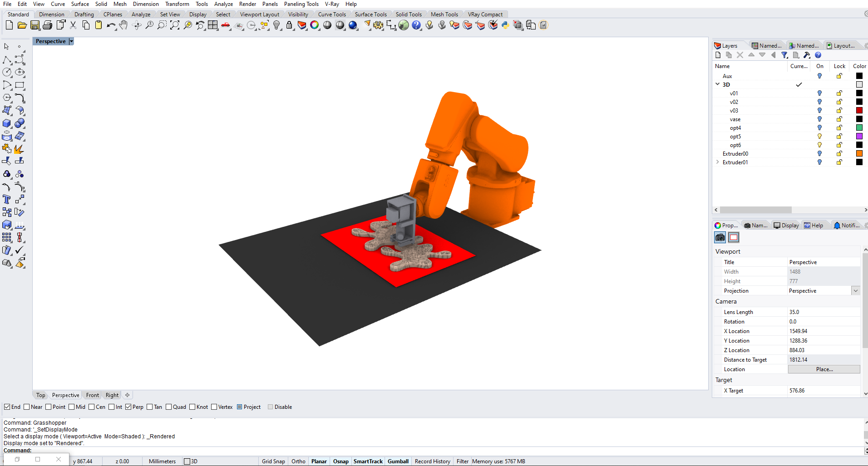868x466 pixels.
Task: Click the orange color swatch for Extruder00
Action: coord(859,154)
